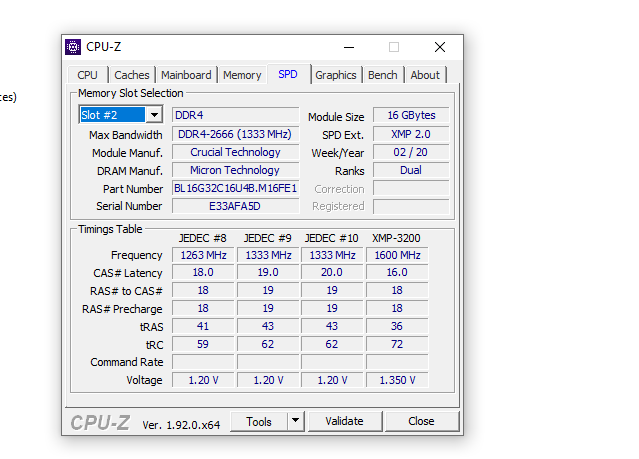Click the Crucial Technology manufacturer field
Viewport: 639px width, 459px height.
(235, 152)
